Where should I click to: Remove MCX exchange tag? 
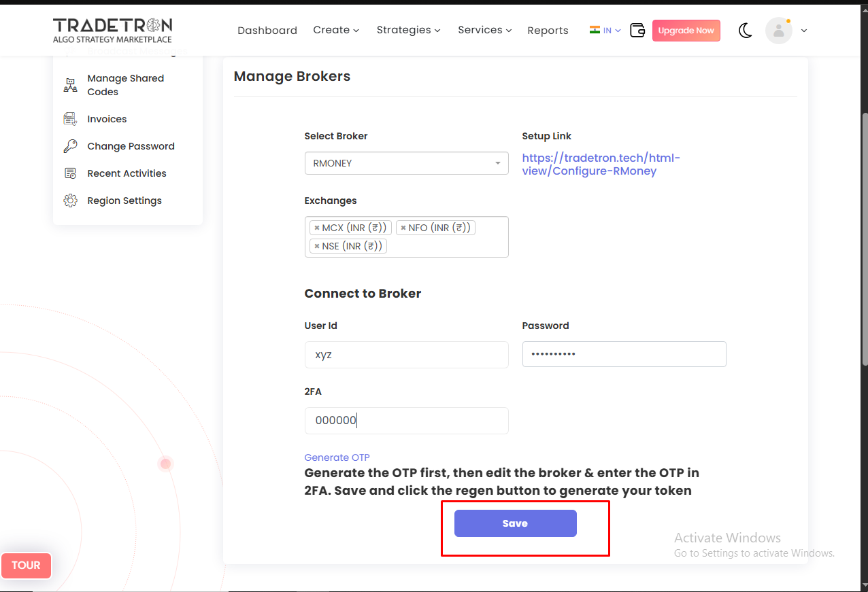[317, 228]
